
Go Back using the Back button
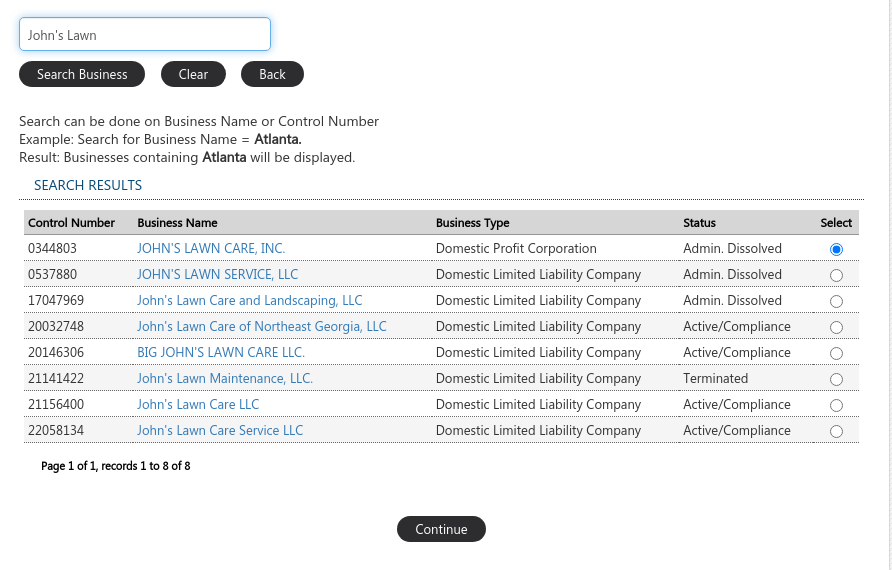tap(272, 74)
